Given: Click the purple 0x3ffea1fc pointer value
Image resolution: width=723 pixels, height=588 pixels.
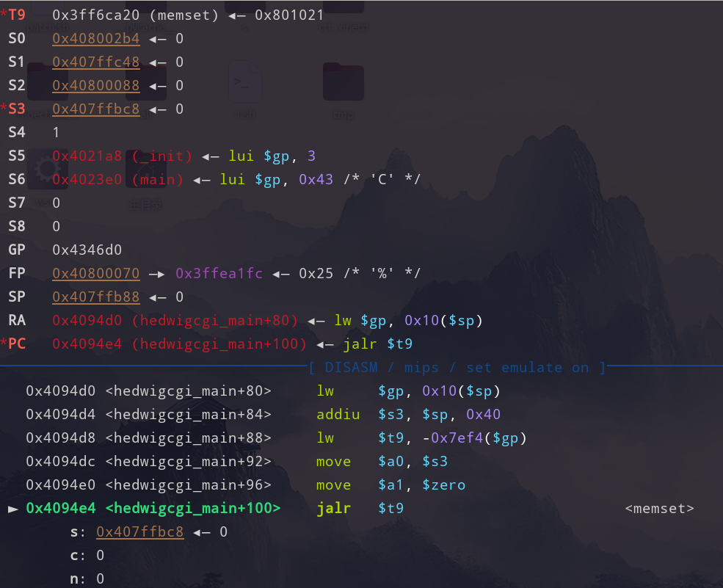Looking at the screenshot, I should point(219,273).
